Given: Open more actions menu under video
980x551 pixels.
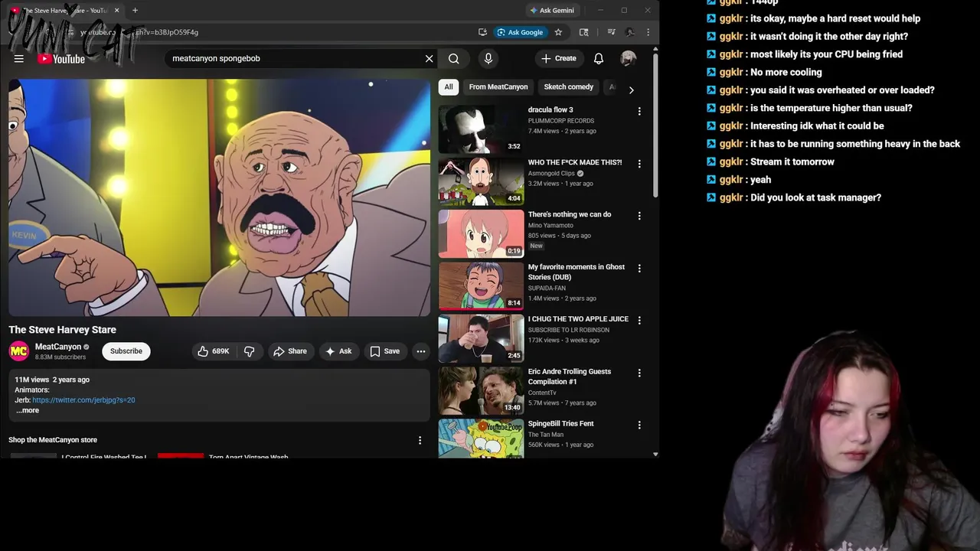Looking at the screenshot, I should point(421,351).
